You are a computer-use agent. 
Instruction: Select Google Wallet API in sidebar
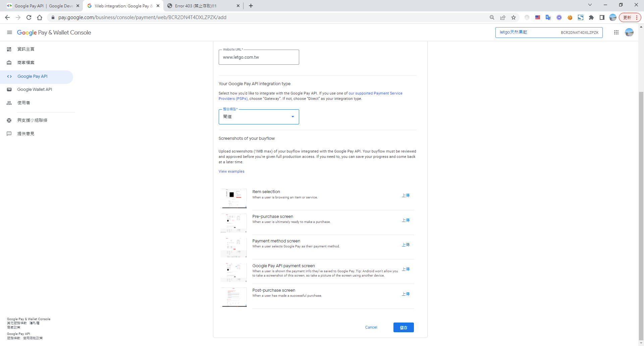tap(35, 90)
